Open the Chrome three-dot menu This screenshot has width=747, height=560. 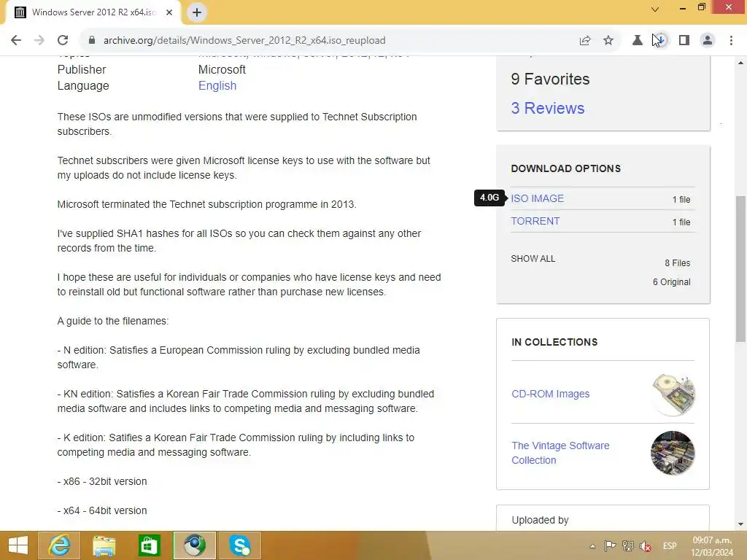[x=731, y=41]
